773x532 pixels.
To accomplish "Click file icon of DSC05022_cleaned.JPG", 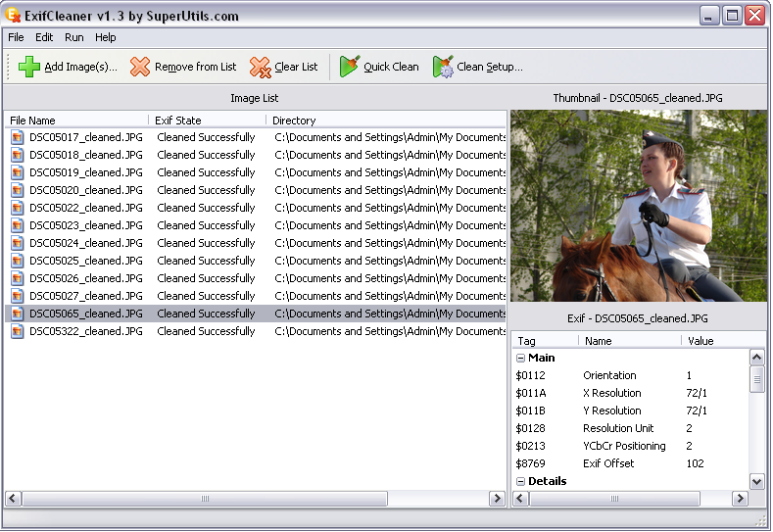I will [x=18, y=208].
